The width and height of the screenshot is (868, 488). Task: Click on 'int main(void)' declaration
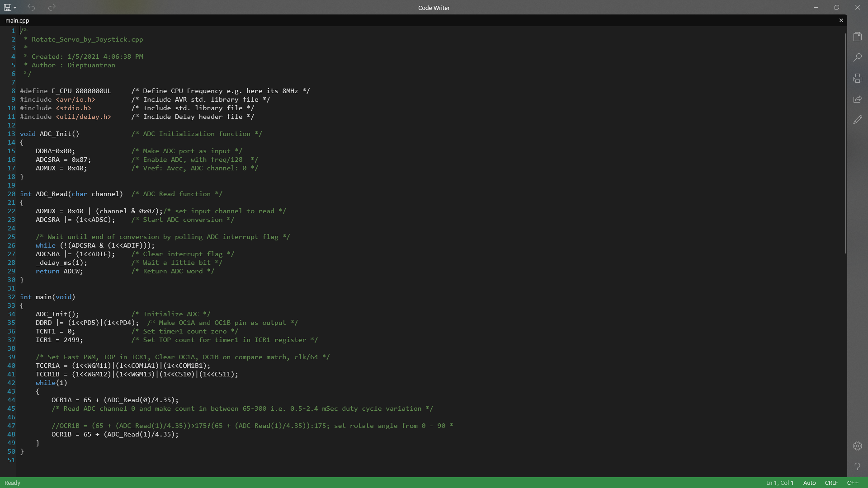47,297
